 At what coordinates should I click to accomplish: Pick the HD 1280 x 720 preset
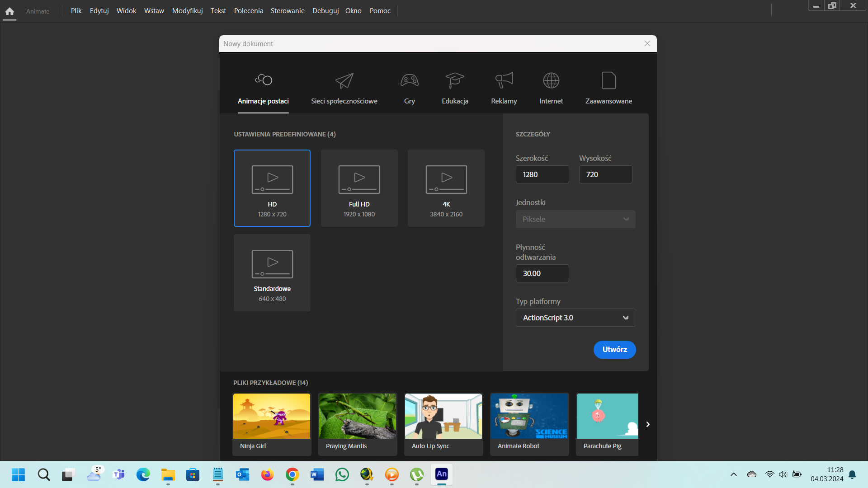[x=272, y=188]
